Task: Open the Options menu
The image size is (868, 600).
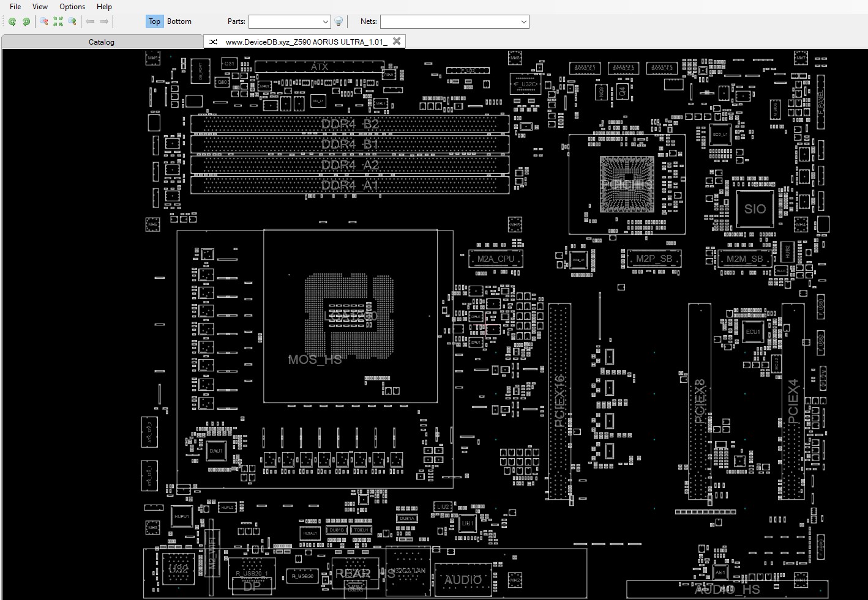Action: pos(72,7)
